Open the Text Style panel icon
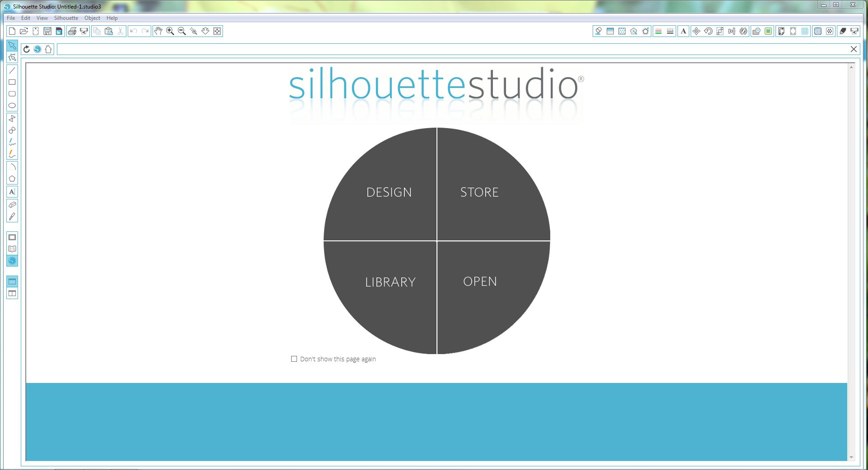 (x=683, y=31)
